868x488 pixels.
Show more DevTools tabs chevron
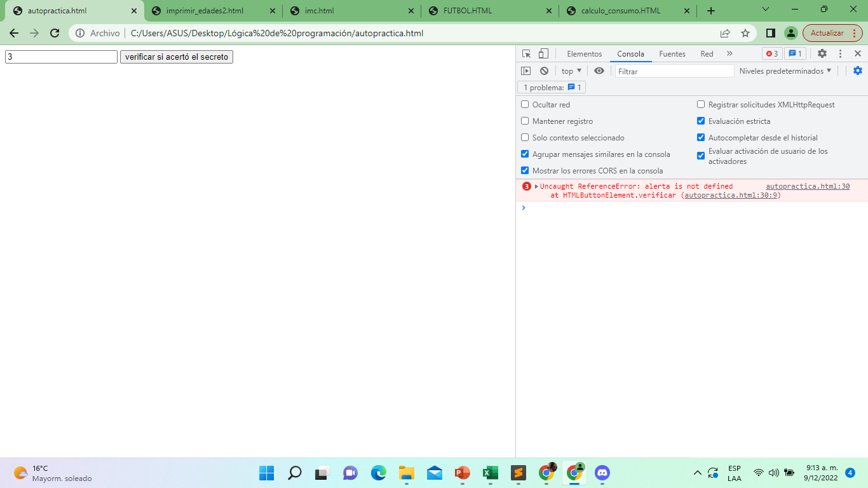[x=729, y=54]
